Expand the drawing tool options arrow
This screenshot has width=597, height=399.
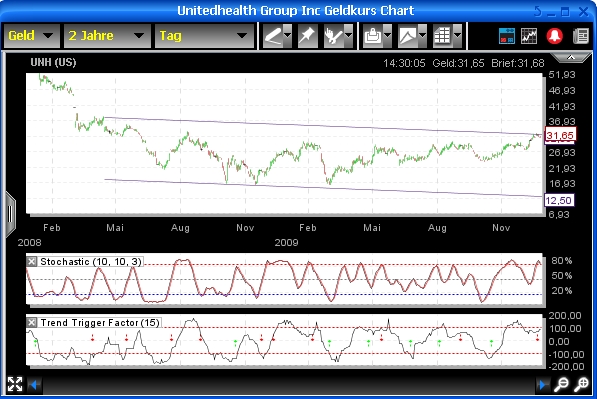click(288, 36)
